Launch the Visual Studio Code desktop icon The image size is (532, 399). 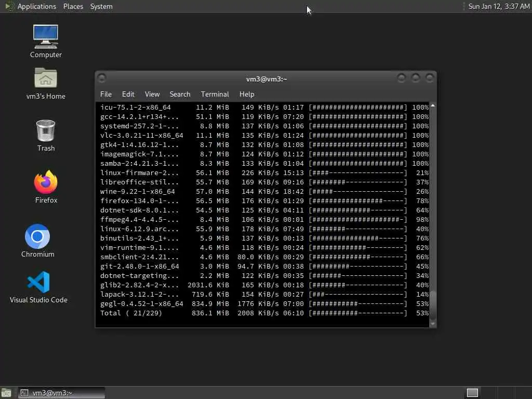38,287
